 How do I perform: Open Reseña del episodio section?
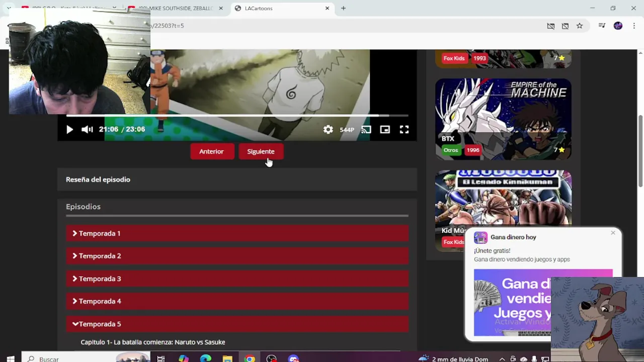237,179
